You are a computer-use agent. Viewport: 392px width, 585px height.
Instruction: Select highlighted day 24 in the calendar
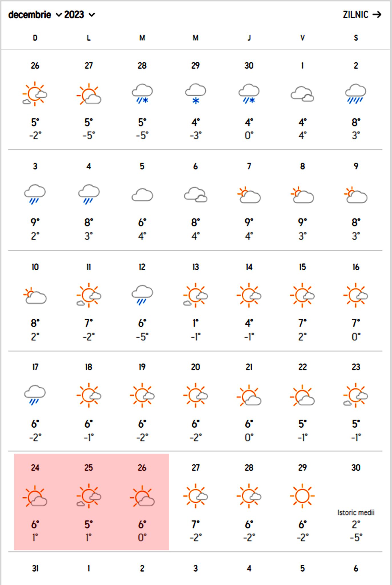[35, 468]
